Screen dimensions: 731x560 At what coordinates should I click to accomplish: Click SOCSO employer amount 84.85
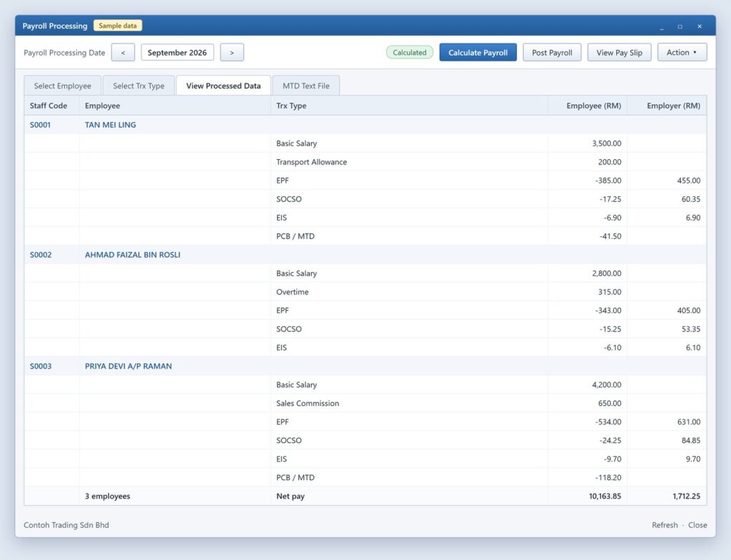pos(691,441)
